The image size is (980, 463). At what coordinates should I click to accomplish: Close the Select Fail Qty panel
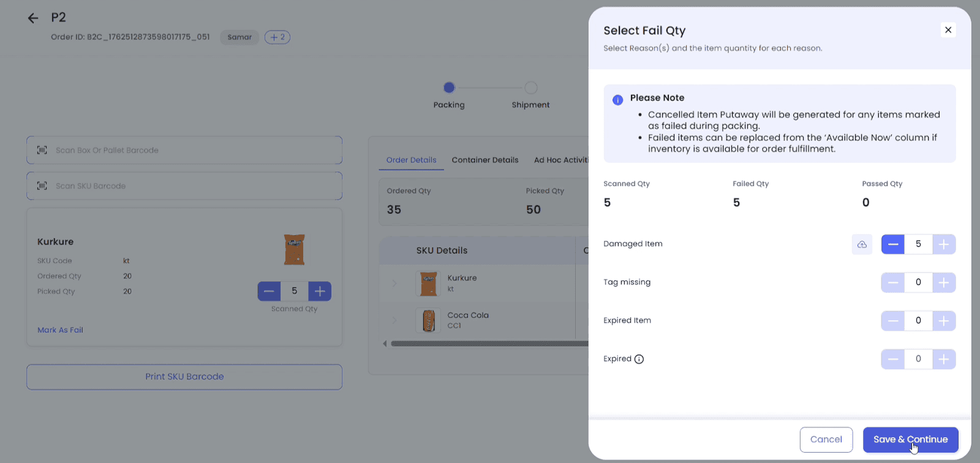pos(948,30)
